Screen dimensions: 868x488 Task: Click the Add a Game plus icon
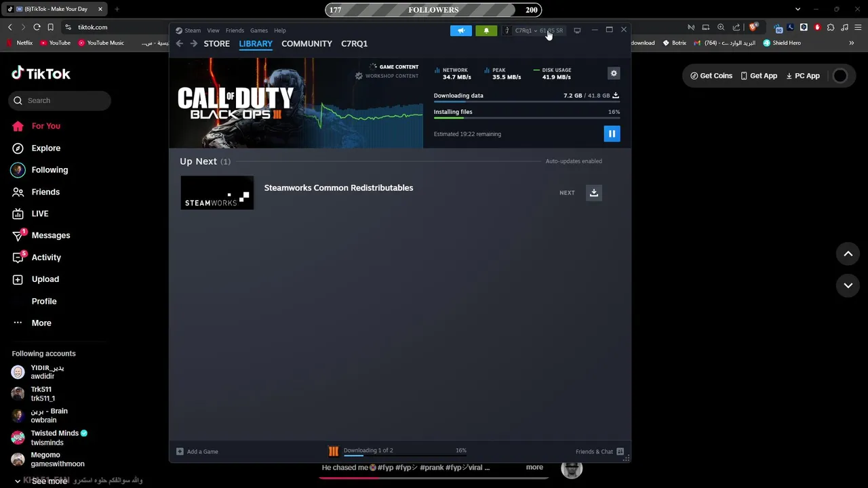coord(180,451)
